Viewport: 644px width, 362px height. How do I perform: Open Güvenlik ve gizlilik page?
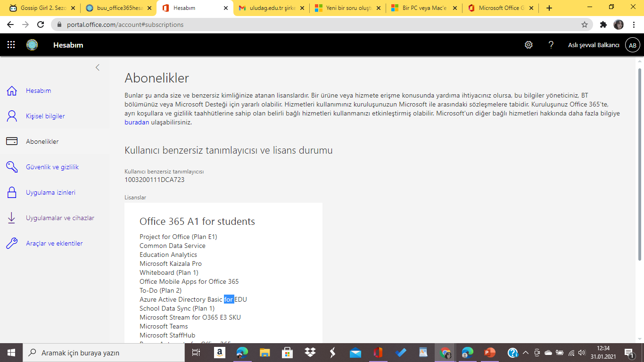click(x=52, y=167)
